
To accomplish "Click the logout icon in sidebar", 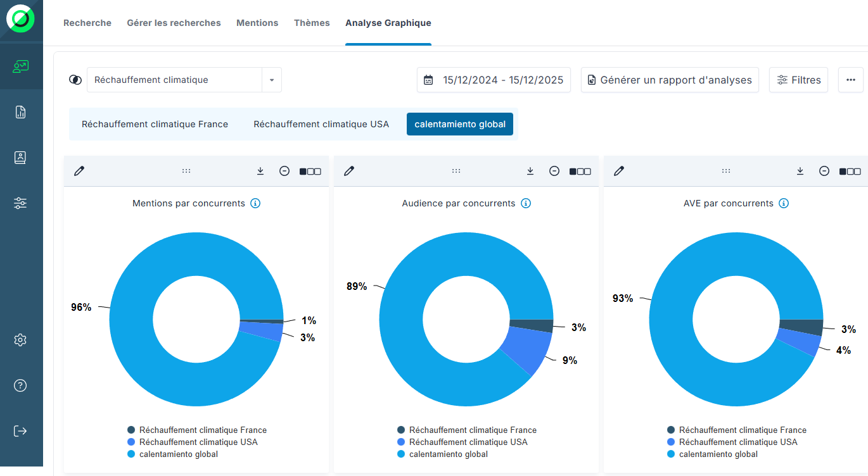I will click(20, 431).
